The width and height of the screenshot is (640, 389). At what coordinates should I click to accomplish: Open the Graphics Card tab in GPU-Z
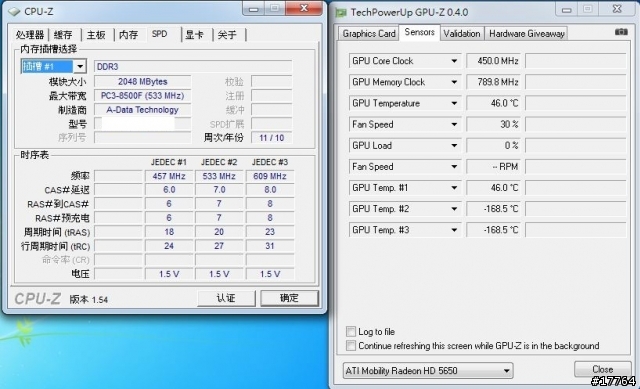click(x=369, y=33)
